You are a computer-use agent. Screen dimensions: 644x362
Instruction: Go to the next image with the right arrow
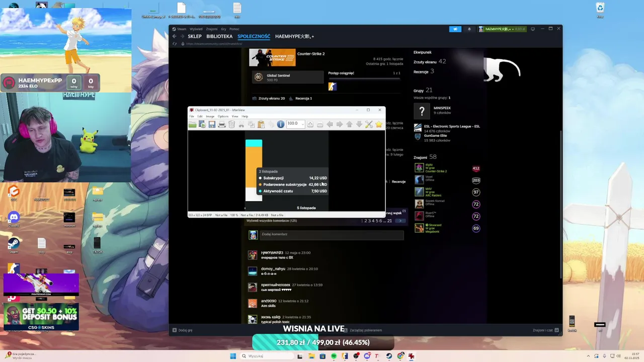tap(339, 124)
